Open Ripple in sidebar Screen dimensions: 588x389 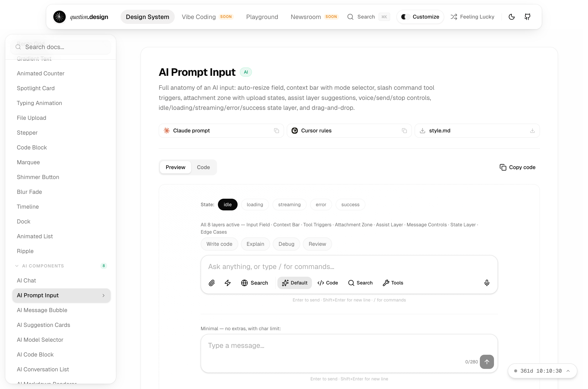pyautogui.click(x=61, y=251)
